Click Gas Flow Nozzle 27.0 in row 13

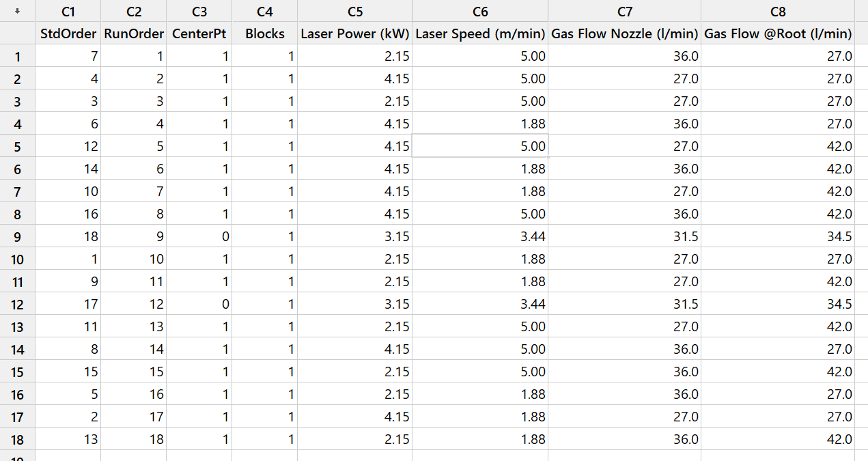(624, 326)
